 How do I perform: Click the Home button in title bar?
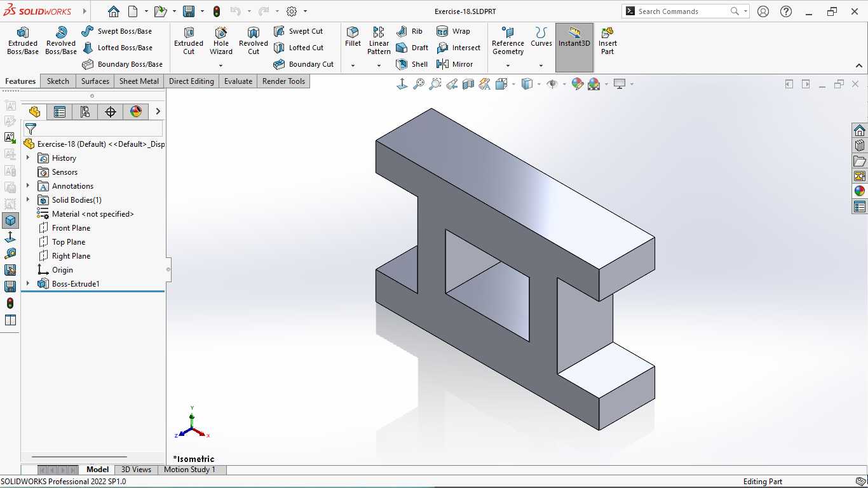point(113,11)
